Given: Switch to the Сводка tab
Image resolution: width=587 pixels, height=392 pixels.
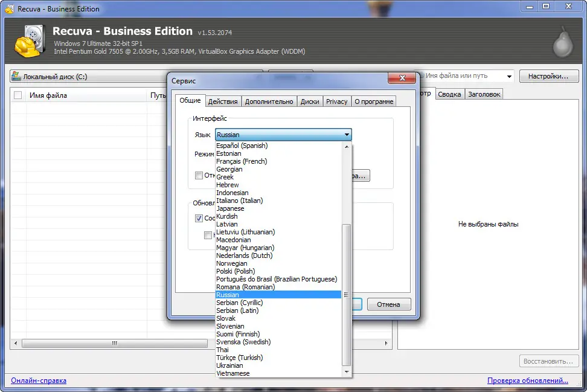Looking at the screenshot, I should point(449,94).
